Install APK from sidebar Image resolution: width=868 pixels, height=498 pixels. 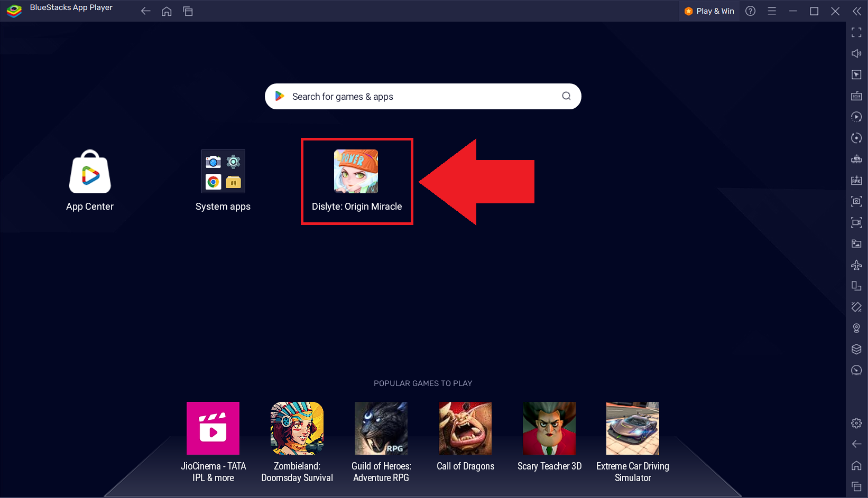856,180
